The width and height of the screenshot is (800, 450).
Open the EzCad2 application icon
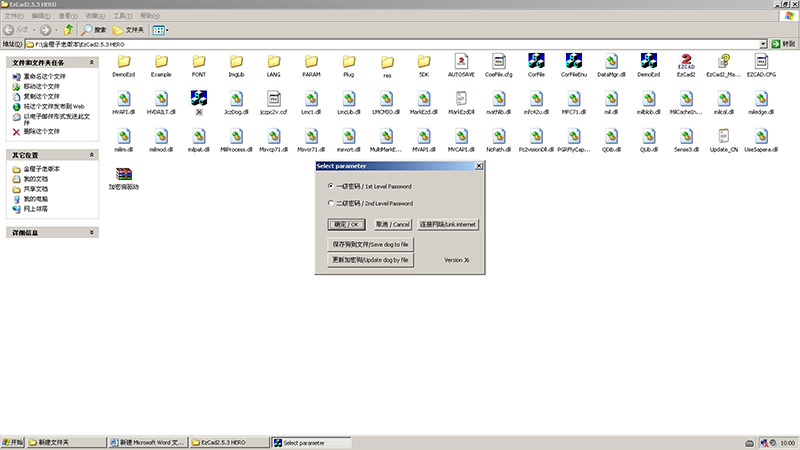click(x=685, y=62)
